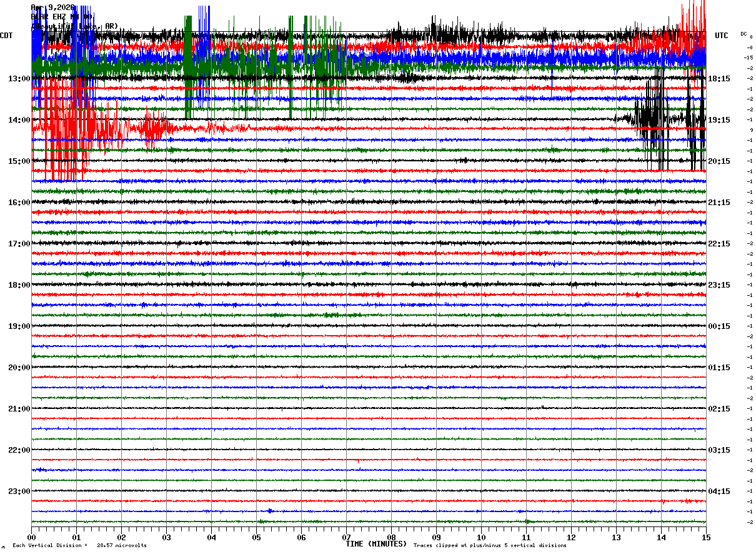Image resolution: width=756 pixels, height=554 pixels.
Task: Select the 23:00 CDT time label
Action: pos(19,491)
